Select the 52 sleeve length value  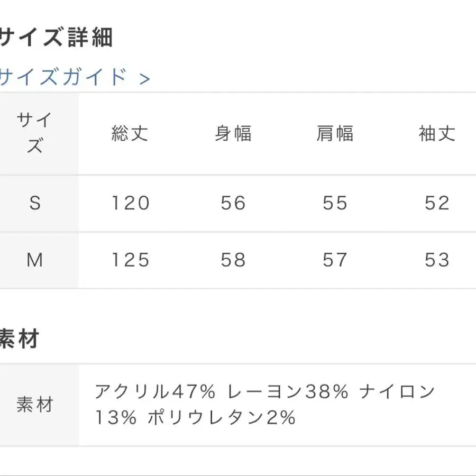[x=437, y=203]
